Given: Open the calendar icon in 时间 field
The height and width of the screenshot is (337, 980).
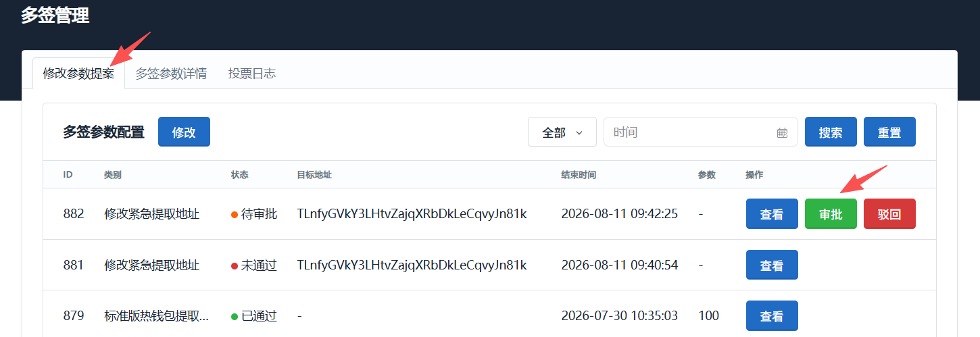Looking at the screenshot, I should (x=782, y=133).
